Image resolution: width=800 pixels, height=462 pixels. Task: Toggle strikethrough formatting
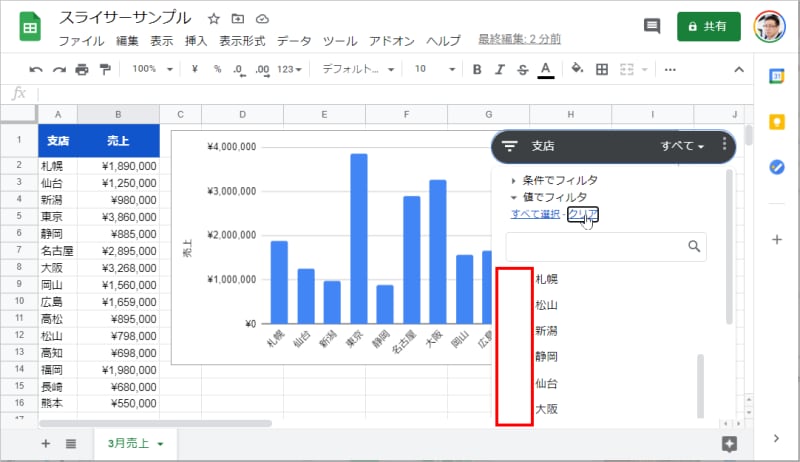point(522,69)
